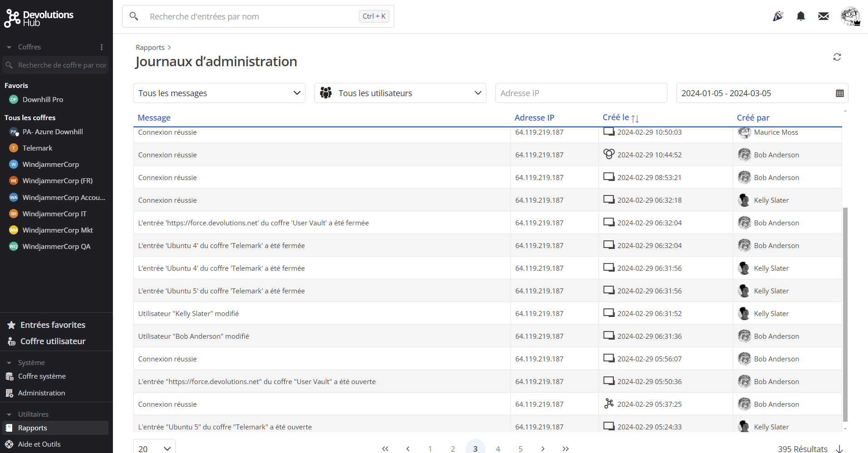The width and height of the screenshot is (868, 453).
Task: Open the notifications bell
Action: point(801,16)
